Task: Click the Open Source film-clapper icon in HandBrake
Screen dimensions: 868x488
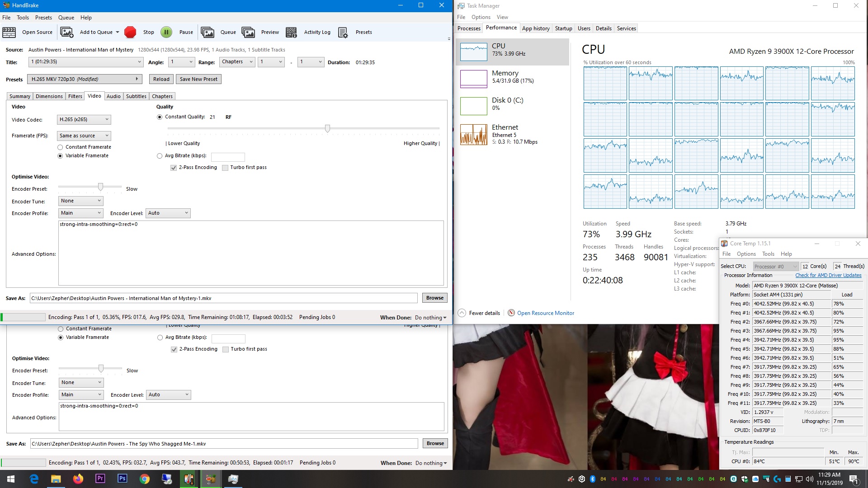Action: (x=9, y=32)
